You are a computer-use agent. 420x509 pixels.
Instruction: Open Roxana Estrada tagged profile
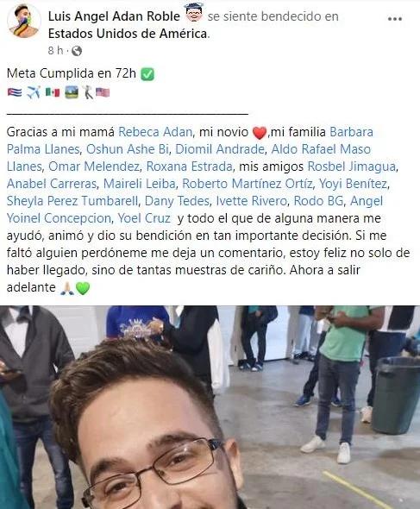coord(189,167)
